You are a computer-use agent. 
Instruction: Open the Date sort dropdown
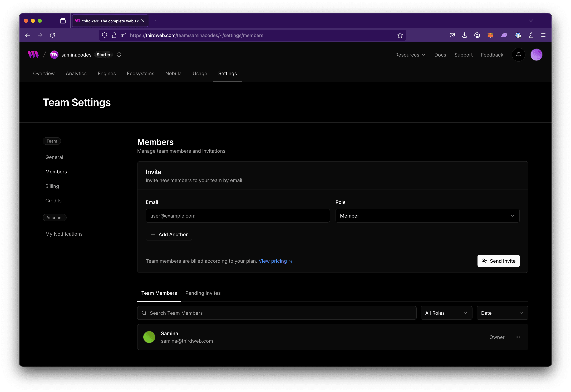click(x=502, y=313)
